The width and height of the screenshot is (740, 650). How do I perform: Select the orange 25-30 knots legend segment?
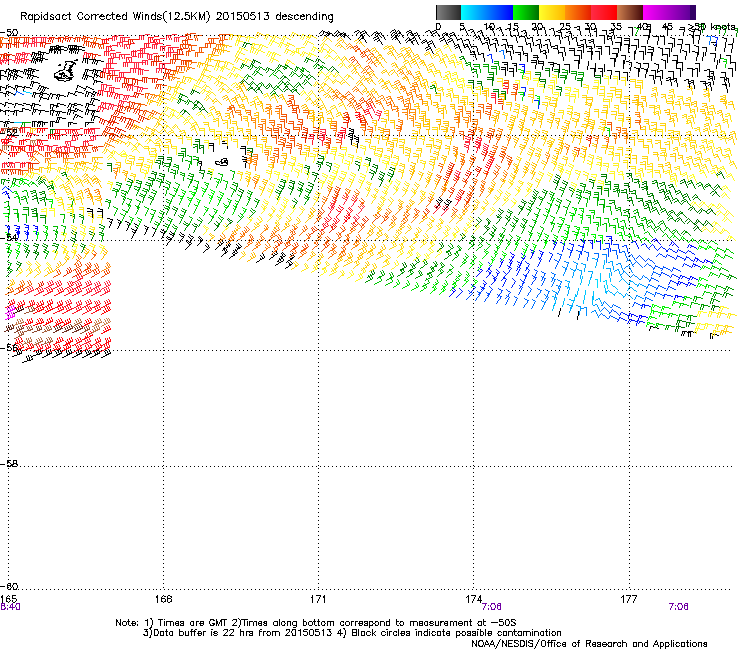[578, 12]
